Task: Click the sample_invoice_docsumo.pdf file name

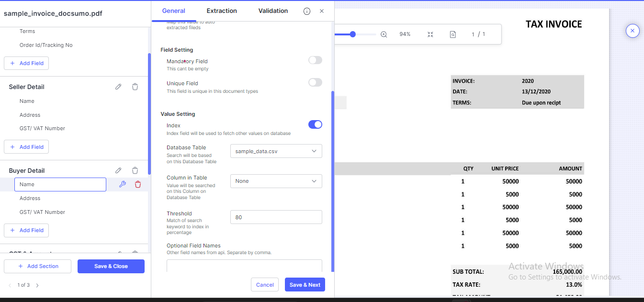Action: (x=53, y=13)
